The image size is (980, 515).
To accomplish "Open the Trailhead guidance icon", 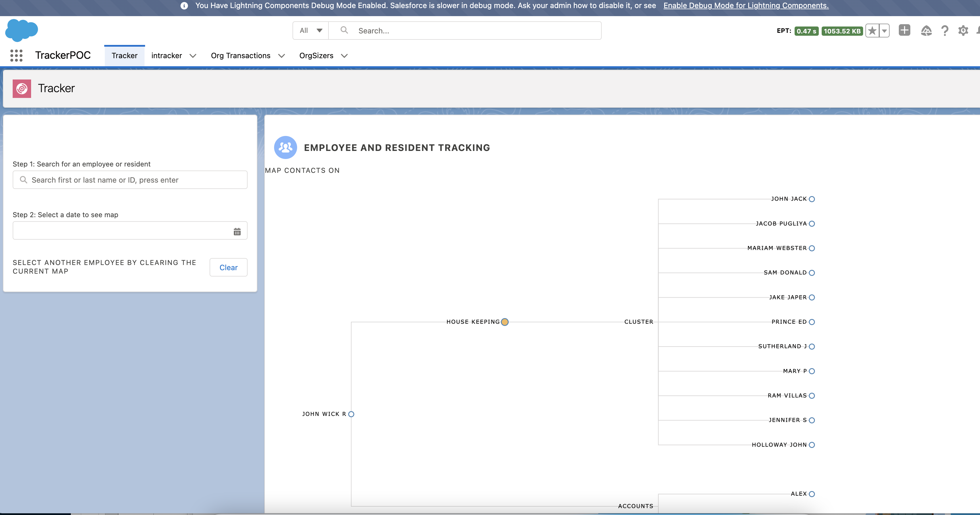I will pyautogui.click(x=926, y=31).
